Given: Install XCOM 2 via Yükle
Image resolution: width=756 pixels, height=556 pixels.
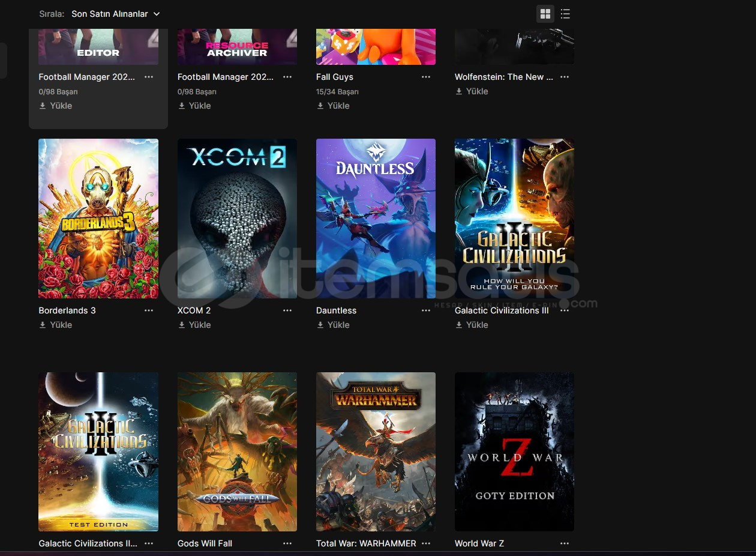Looking at the screenshot, I should click(194, 325).
